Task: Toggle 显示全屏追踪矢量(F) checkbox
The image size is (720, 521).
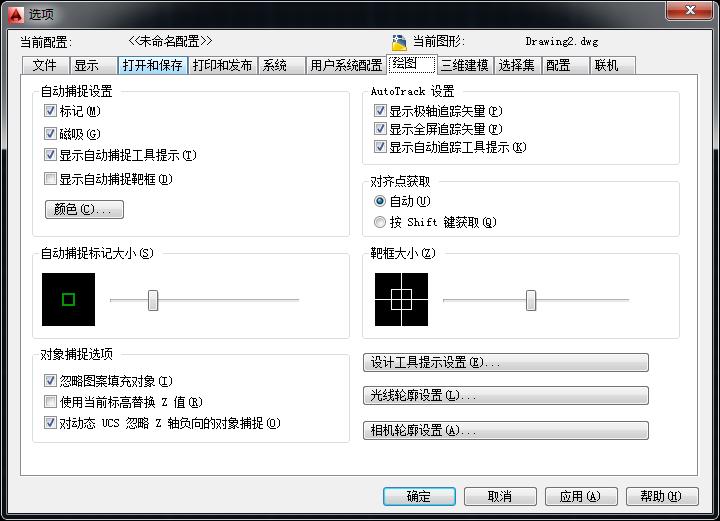Action: (380, 129)
